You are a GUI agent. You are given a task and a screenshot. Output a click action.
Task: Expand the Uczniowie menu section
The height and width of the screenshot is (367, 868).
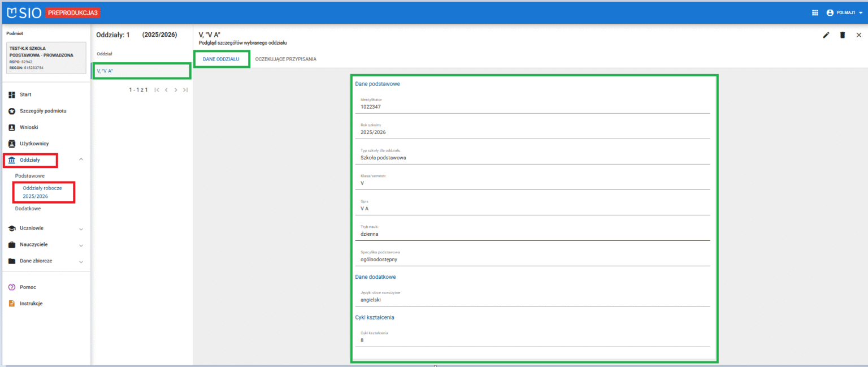pos(81,228)
